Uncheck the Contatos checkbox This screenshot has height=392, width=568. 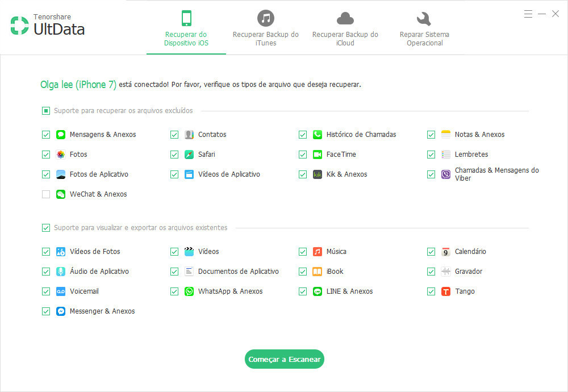(x=174, y=135)
